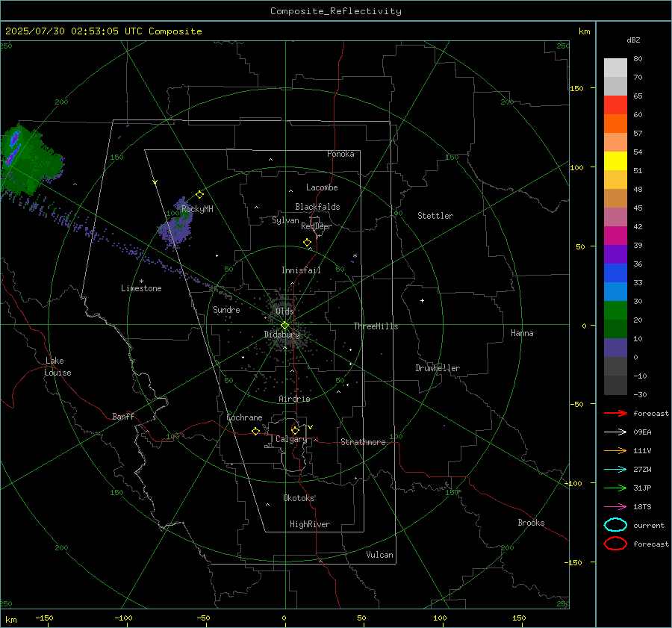Click the Blackfalds town label
The height and width of the screenshot is (628, 672).
(317, 207)
